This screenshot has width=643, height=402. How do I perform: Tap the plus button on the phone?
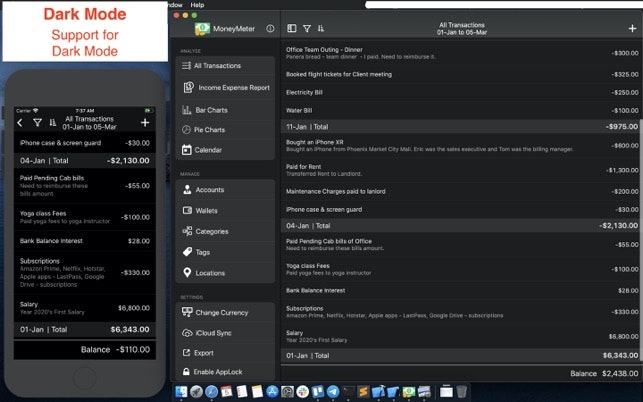[x=145, y=122]
